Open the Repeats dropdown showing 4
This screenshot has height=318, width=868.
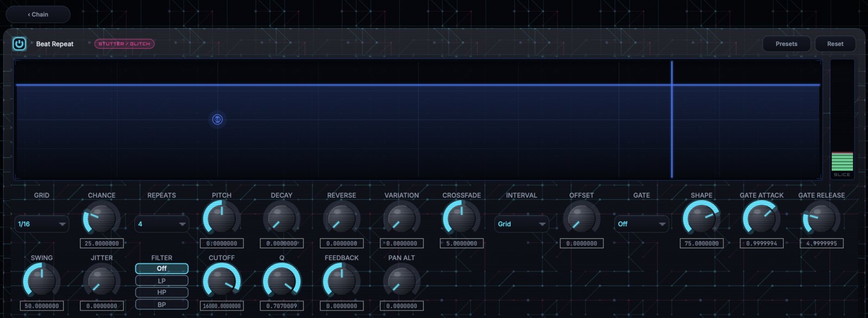[162, 224]
